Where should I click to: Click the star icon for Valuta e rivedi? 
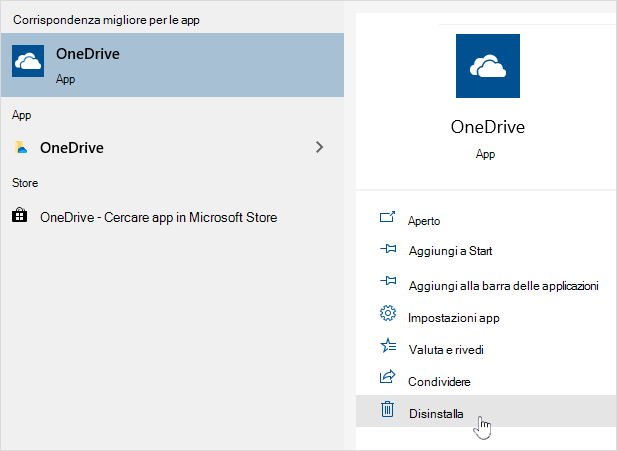pos(388,345)
